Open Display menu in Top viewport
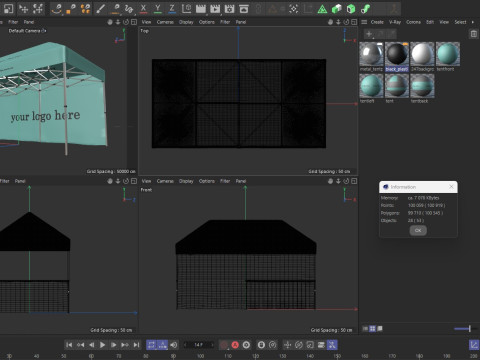The image size is (480, 360). tap(186, 22)
